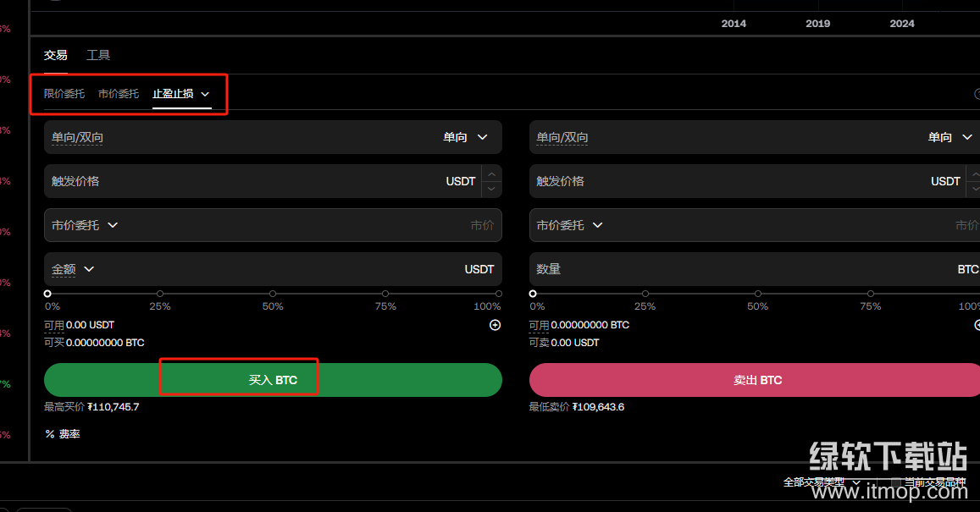Set buy amount slider to 50%
This screenshot has width=980, height=512.
pyautogui.click(x=273, y=294)
